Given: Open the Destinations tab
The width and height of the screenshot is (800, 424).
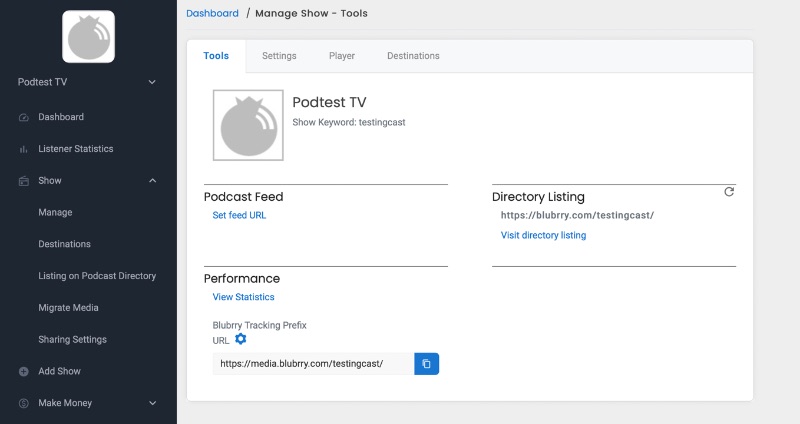Looking at the screenshot, I should tap(413, 56).
